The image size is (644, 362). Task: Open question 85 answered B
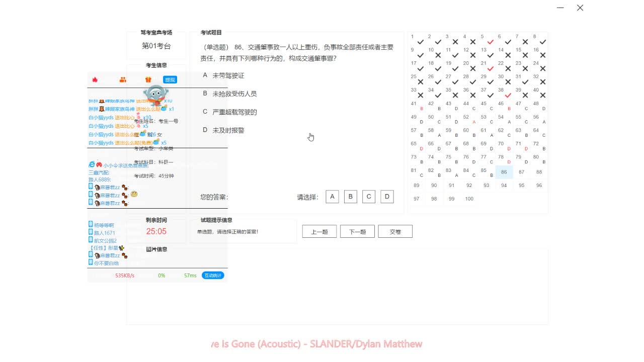click(x=487, y=172)
